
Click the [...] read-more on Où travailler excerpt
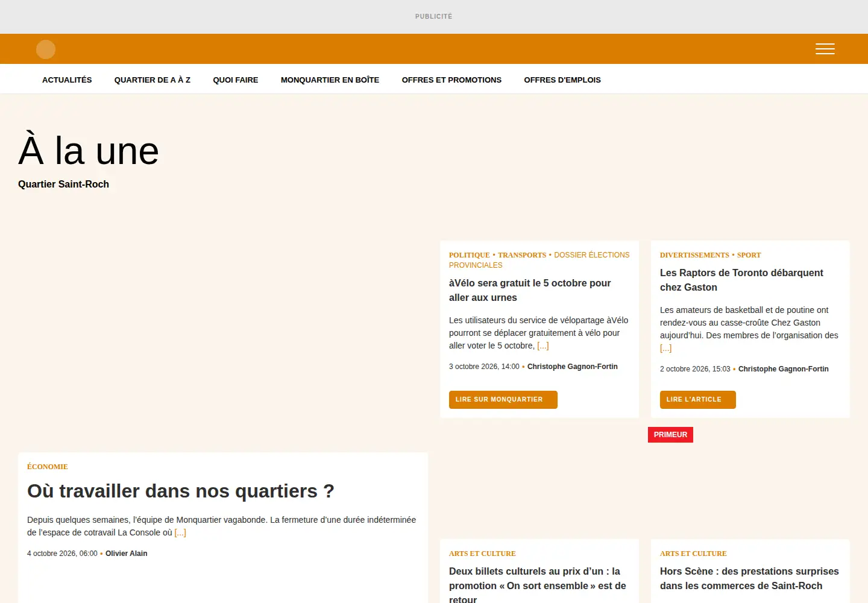(x=180, y=532)
